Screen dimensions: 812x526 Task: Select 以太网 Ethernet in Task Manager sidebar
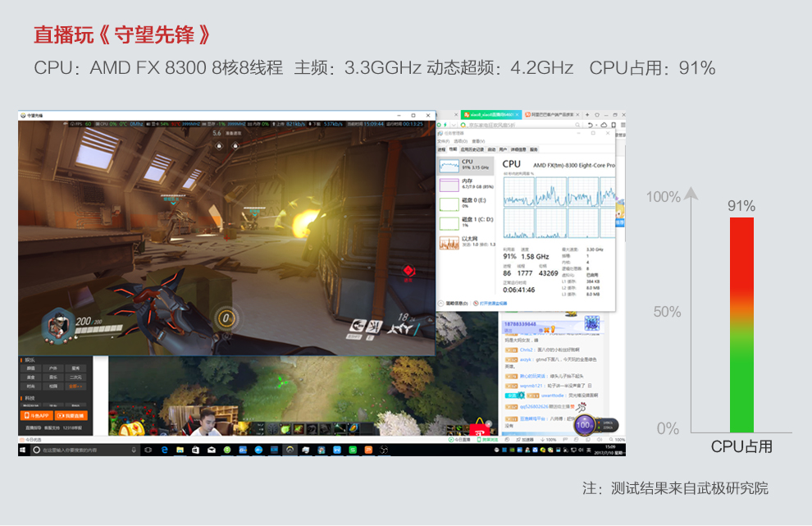[465, 242]
